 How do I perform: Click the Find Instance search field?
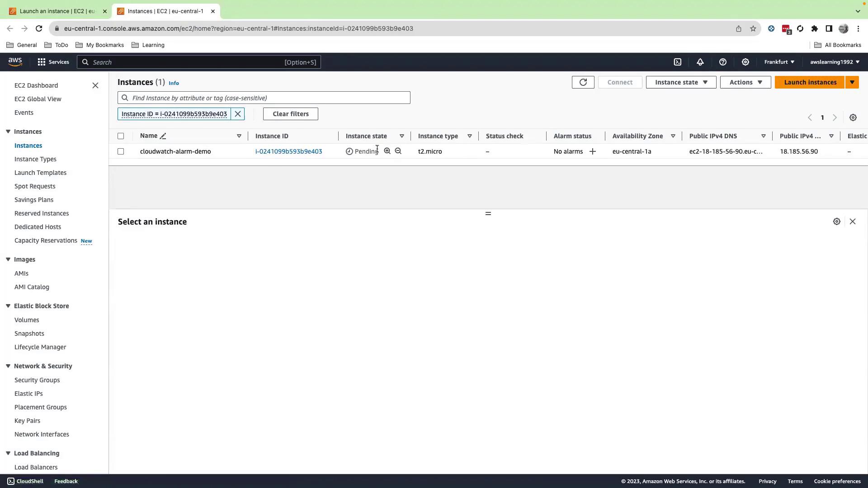[267, 98]
